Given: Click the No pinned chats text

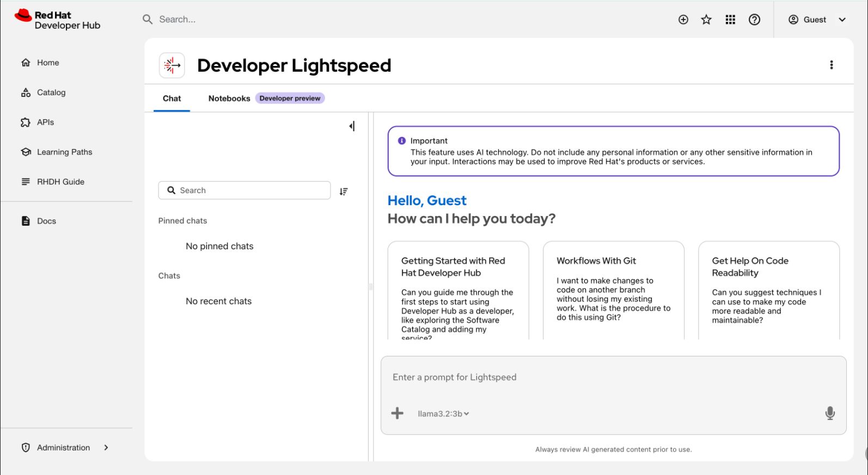Looking at the screenshot, I should (x=219, y=246).
